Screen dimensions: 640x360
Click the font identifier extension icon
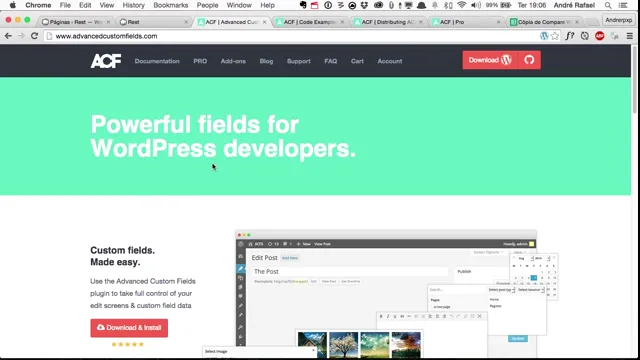[x=570, y=36]
